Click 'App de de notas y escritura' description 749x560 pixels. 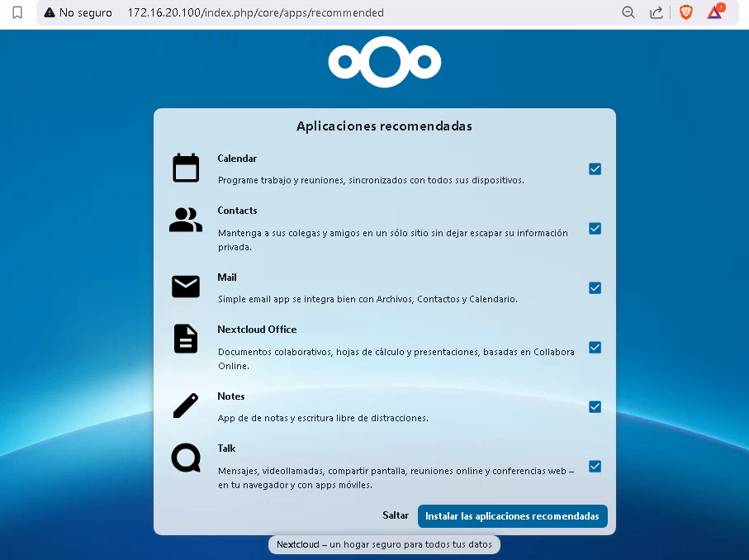[x=323, y=418]
